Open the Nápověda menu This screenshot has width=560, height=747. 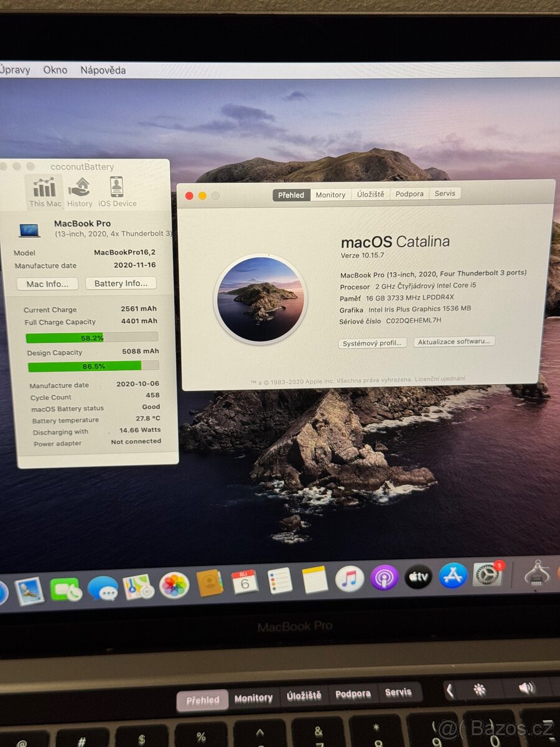103,70
